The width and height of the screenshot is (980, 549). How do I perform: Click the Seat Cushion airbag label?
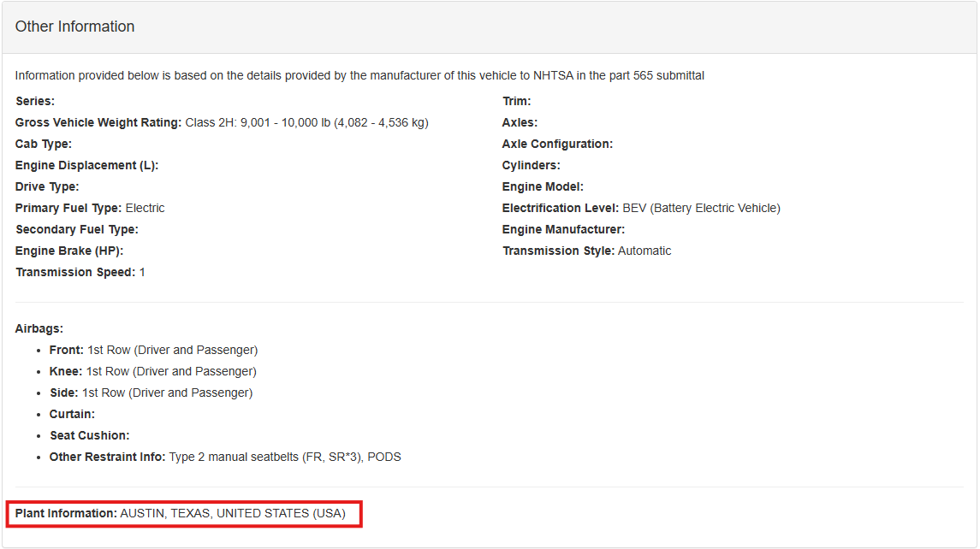(x=89, y=435)
